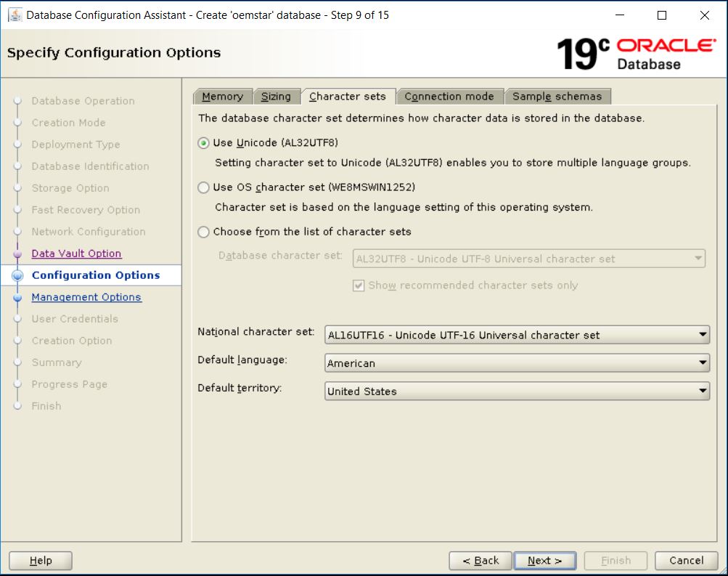Open the Default territory dropdown
728x576 pixels.
tap(518, 391)
